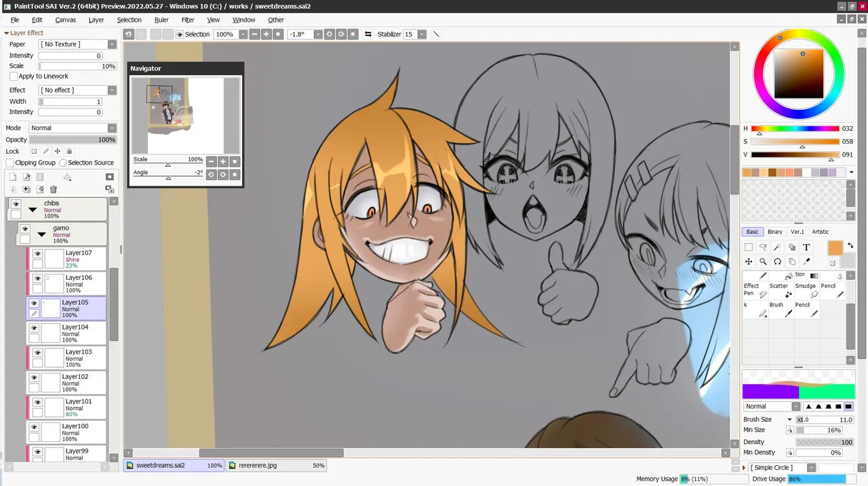Toggle the lock transparency button

pyautogui.click(x=34, y=151)
